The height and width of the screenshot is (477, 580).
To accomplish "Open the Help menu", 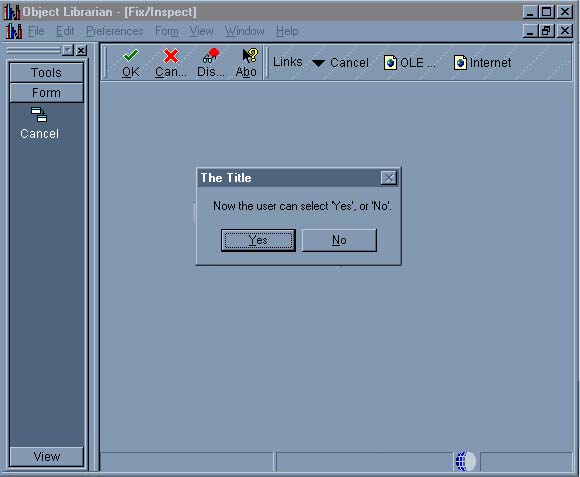I will 287,31.
